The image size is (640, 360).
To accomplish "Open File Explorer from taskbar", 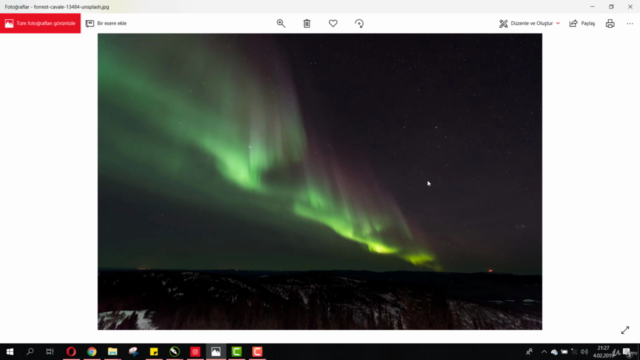I will tap(113, 351).
